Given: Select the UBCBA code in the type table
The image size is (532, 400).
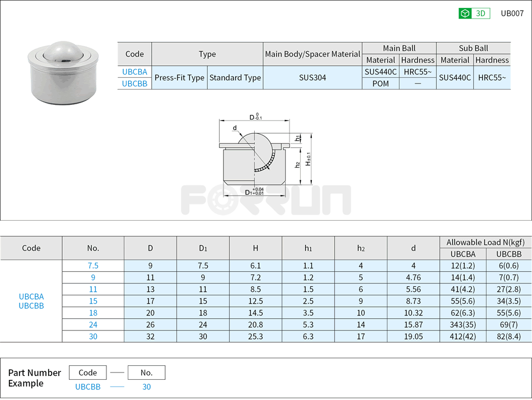Looking at the screenshot, I should pos(134,72).
